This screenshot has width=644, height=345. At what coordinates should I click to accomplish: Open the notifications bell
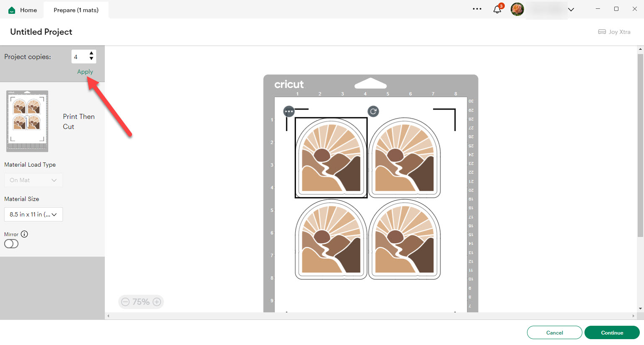coord(497,9)
